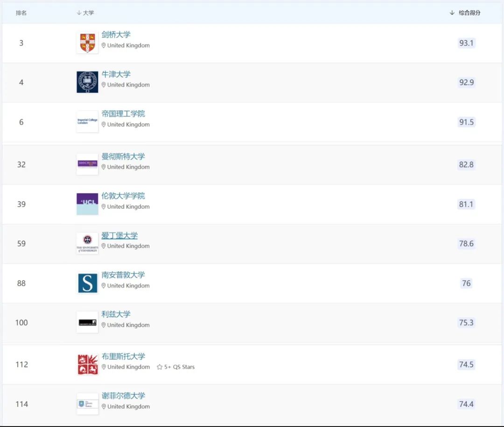Click the location pin under 伦敦大学学院

104,206
